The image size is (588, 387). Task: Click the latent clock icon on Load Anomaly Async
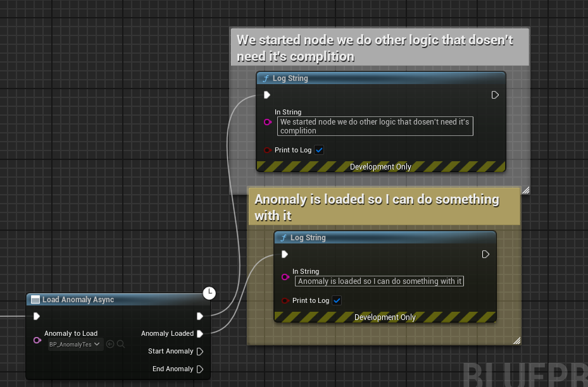point(209,293)
